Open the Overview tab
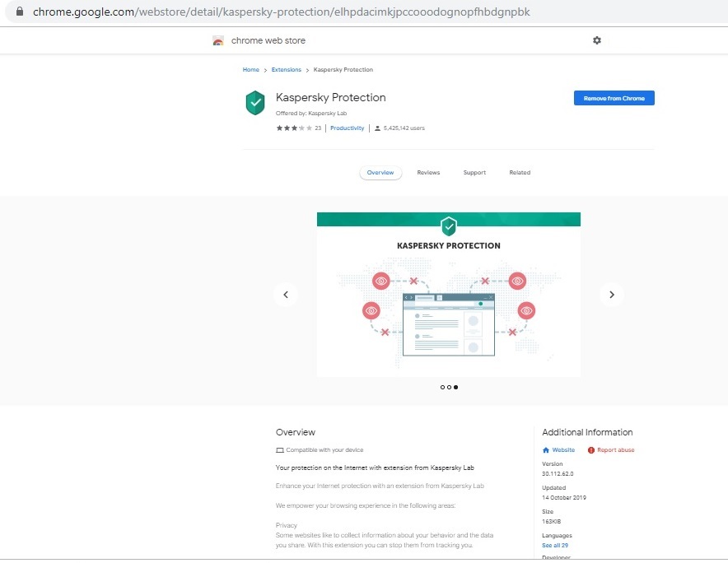The image size is (728, 563). pyautogui.click(x=380, y=173)
